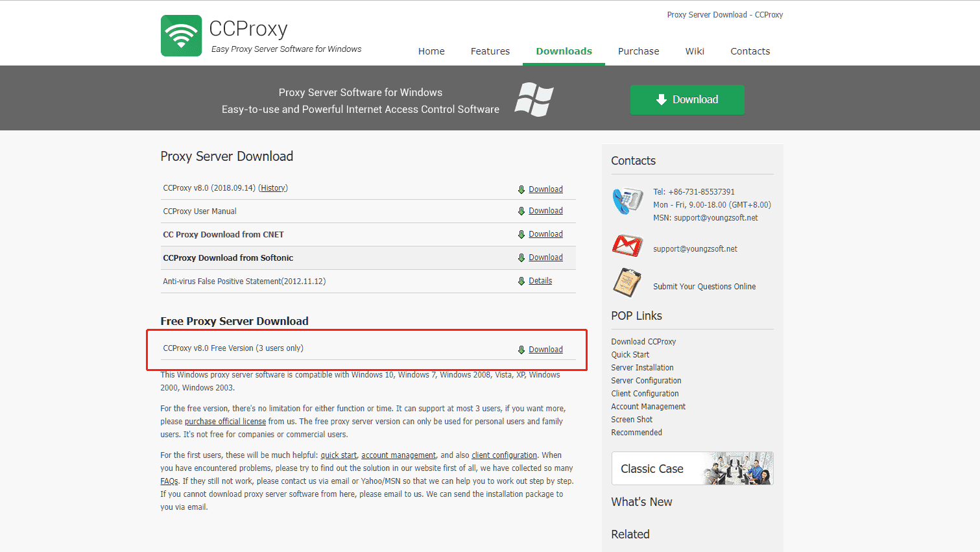Select the Downloads navigation tab
980x552 pixels.
coord(564,51)
